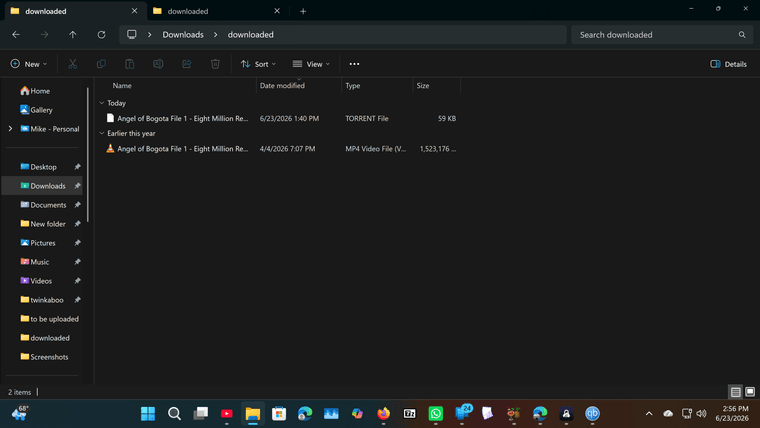Click the Rename icon in toolbar
Screen dimensions: 760x428
pos(158,64)
